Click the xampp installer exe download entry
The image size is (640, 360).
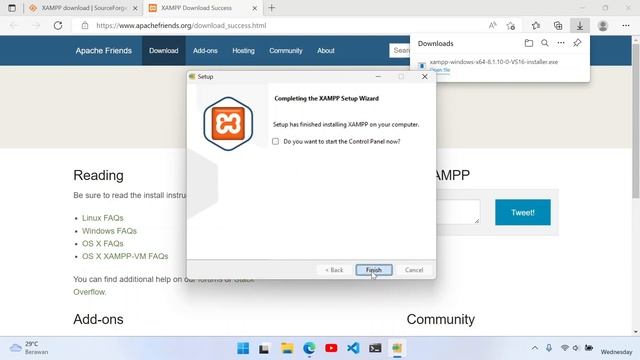point(493,62)
